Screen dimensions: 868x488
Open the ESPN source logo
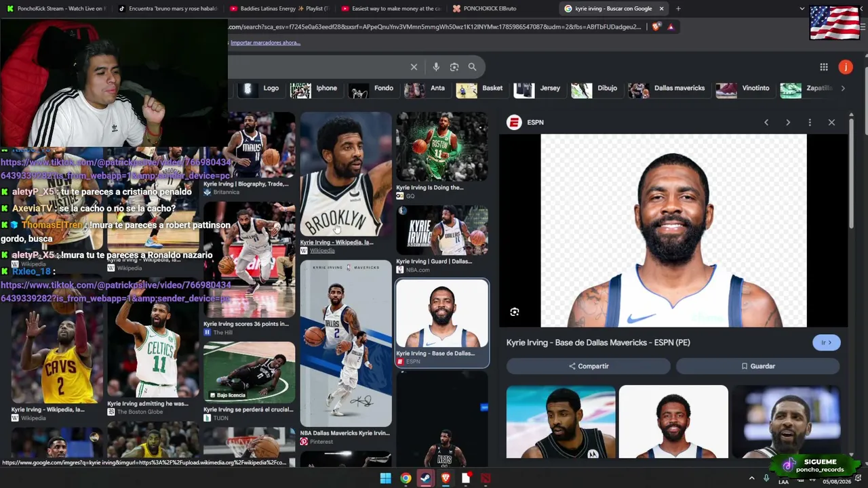tap(514, 123)
